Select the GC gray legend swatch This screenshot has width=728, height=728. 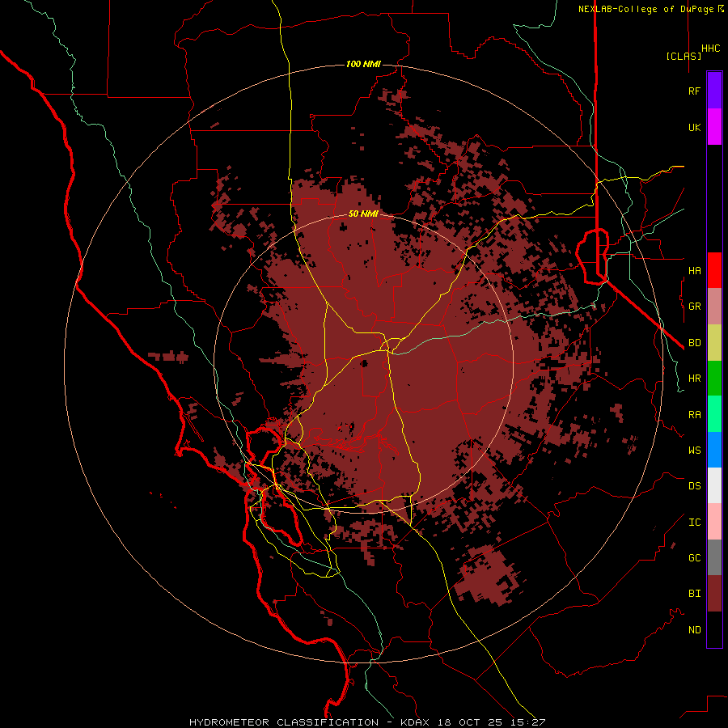click(714, 557)
